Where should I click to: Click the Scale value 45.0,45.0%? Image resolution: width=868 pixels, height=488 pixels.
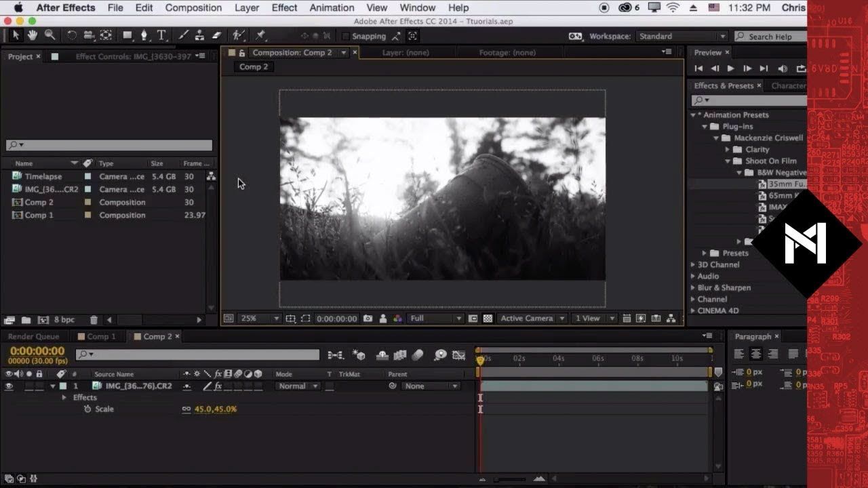pos(215,409)
